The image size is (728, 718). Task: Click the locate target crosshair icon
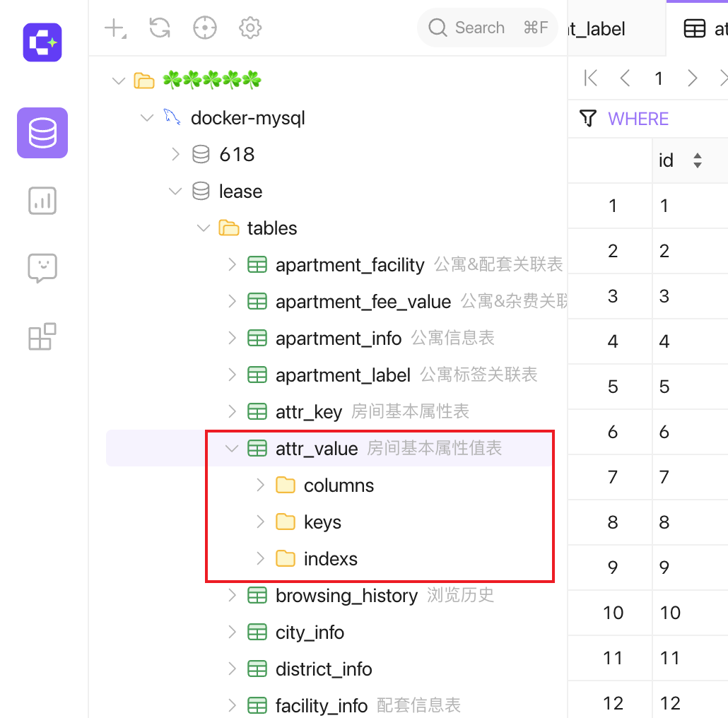point(205,28)
